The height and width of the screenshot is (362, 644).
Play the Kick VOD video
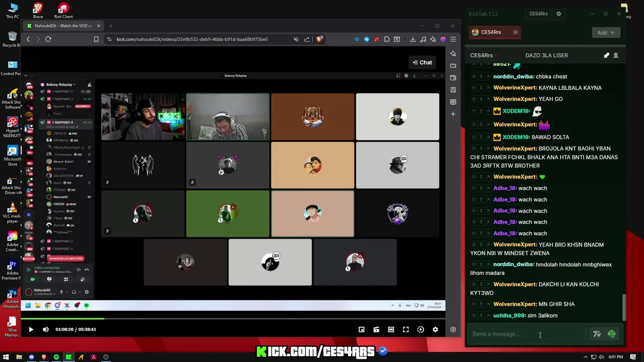coord(31,329)
